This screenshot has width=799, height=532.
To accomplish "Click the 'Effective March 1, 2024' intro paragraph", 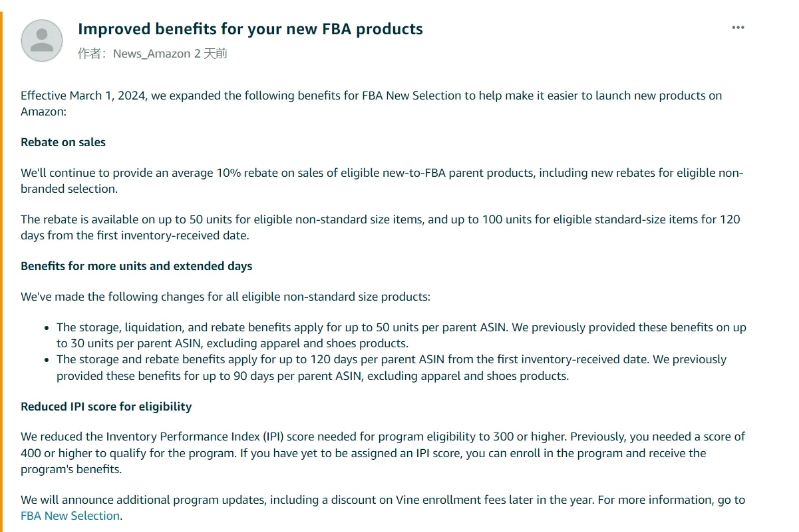I will click(371, 103).
